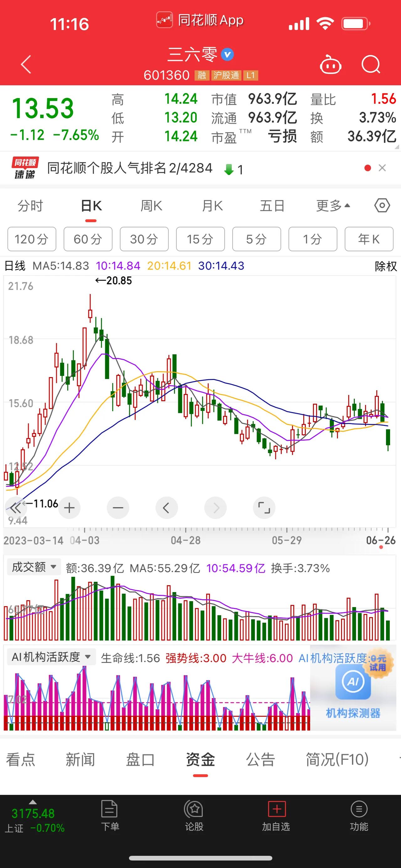Select 60分 period button
Viewport: 401px width, 868px height.
pyautogui.click(x=88, y=239)
